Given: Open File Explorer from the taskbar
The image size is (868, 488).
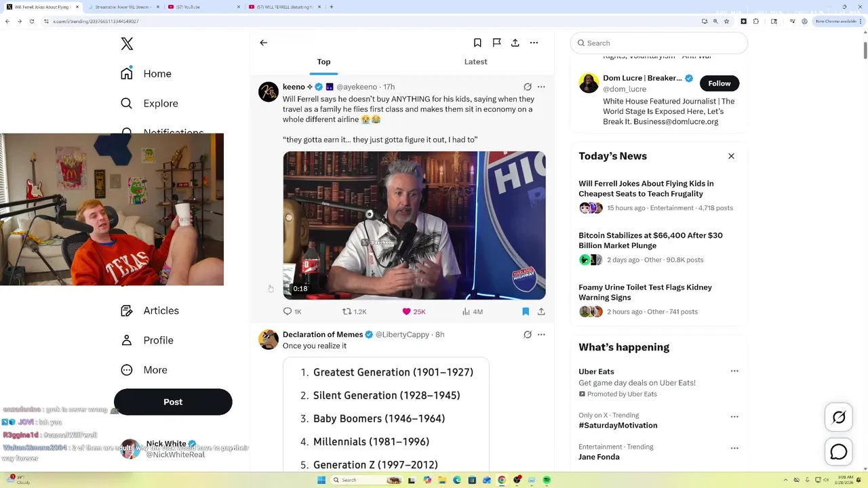Looking at the screenshot, I should click(x=441, y=480).
